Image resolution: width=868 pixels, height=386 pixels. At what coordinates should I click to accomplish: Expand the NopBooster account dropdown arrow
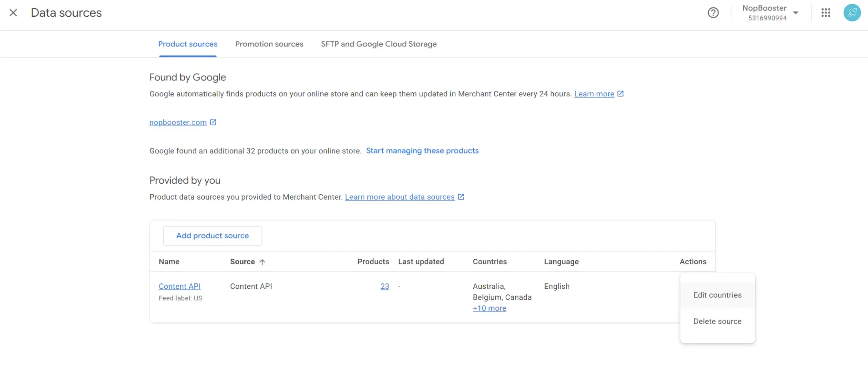point(795,13)
